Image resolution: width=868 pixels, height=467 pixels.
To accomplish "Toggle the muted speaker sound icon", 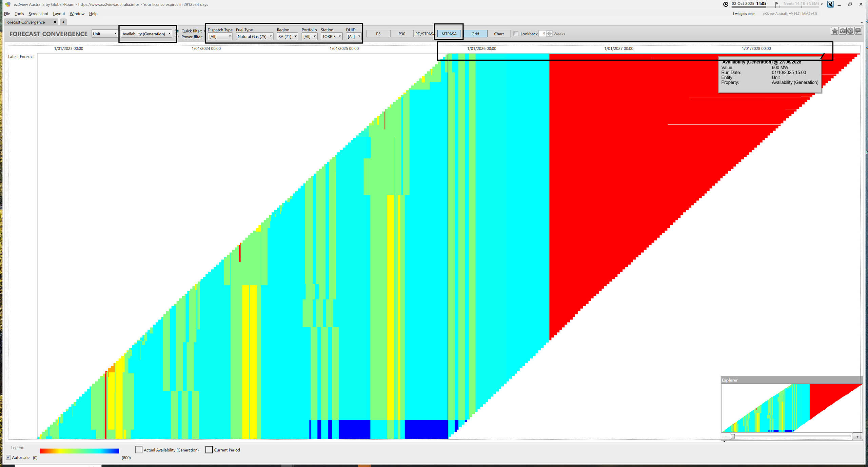I will (830, 4).
